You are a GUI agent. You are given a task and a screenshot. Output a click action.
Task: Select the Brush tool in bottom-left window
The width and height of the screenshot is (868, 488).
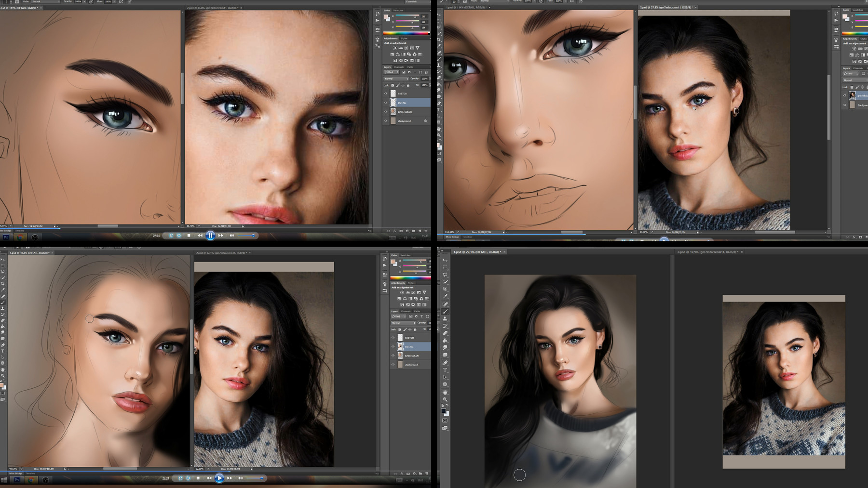pos(3,302)
